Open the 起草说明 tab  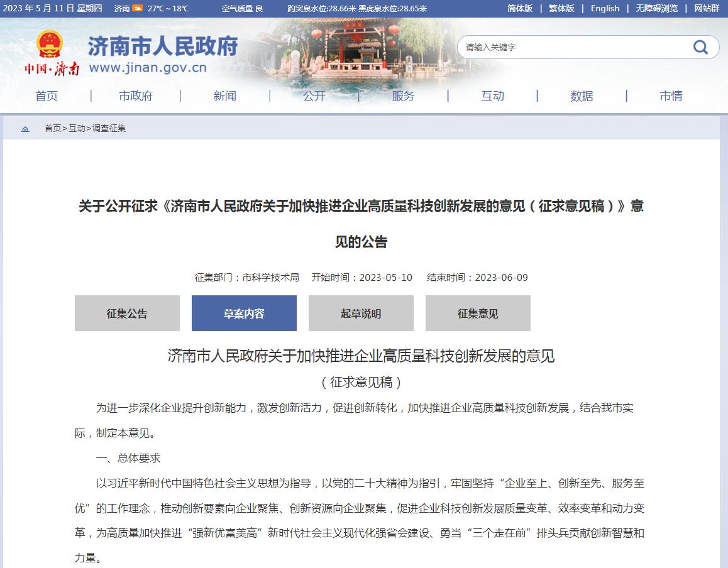[x=361, y=314]
